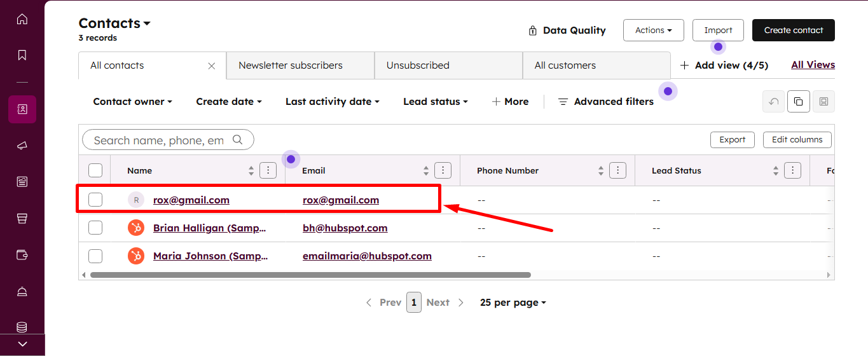868x356 pixels.
Task: Switch to the All customers tab
Action: (x=596, y=65)
